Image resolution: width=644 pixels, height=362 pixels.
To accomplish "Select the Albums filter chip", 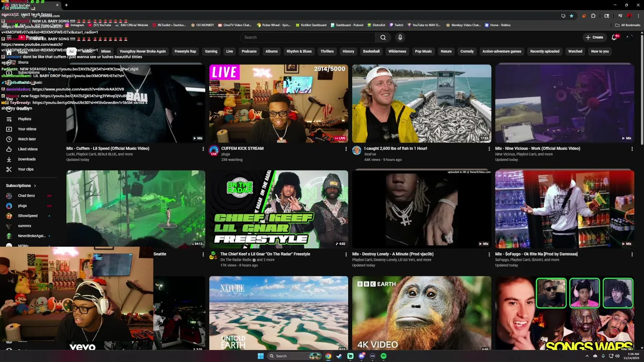I will click(x=272, y=51).
